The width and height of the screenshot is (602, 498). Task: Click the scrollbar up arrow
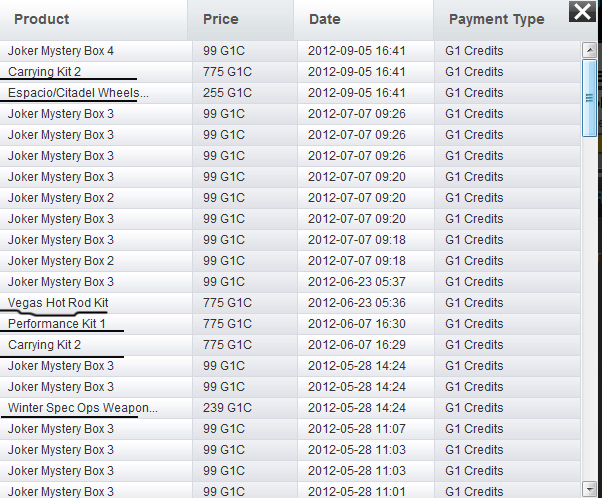(589, 50)
